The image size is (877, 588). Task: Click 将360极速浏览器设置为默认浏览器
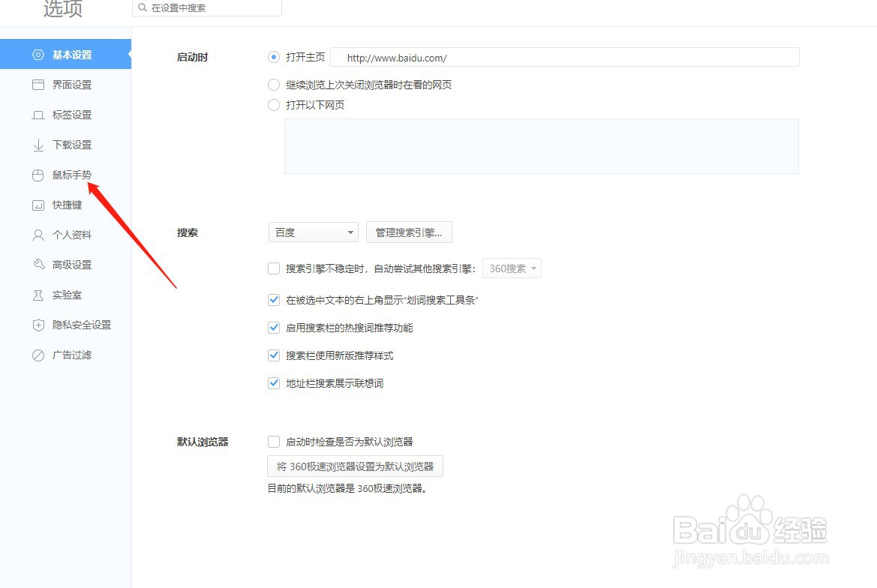355,466
